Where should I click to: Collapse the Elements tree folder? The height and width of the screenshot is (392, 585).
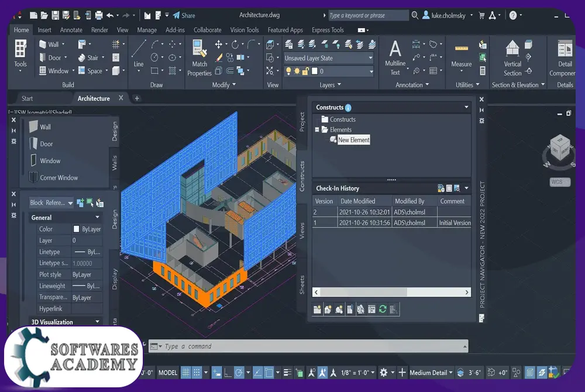click(x=317, y=130)
